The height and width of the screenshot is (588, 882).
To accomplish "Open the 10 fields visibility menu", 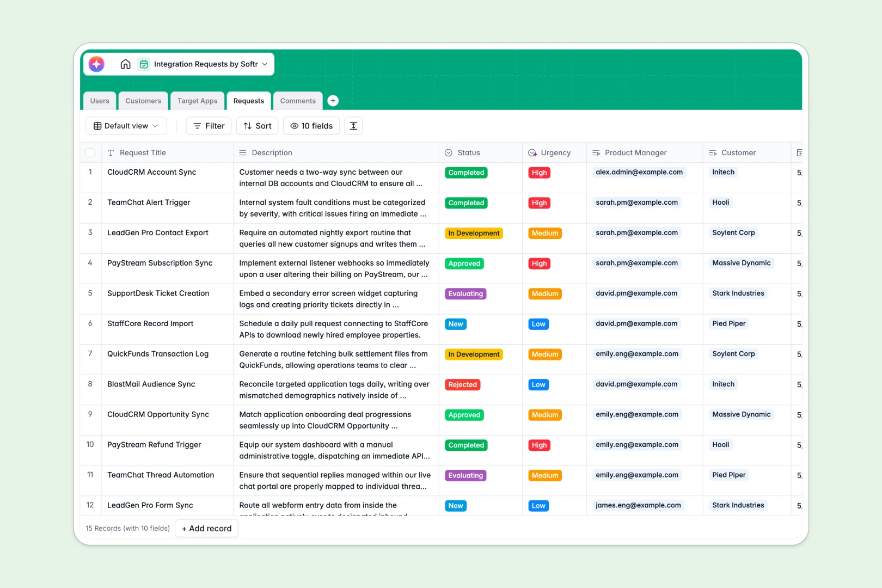I will (311, 126).
